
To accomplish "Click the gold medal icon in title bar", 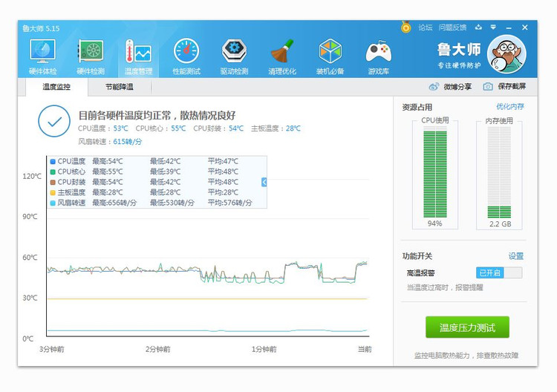I will point(406,27).
